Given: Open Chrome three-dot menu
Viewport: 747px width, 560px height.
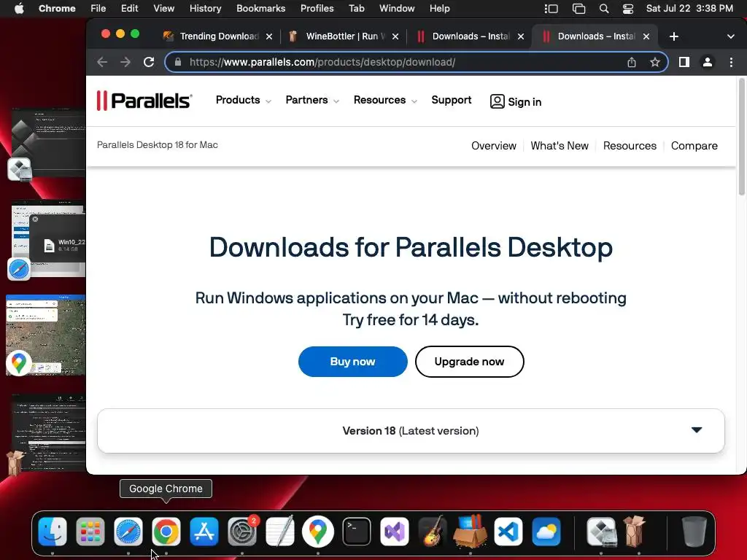Looking at the screenshot, I should tap(731, 62).
